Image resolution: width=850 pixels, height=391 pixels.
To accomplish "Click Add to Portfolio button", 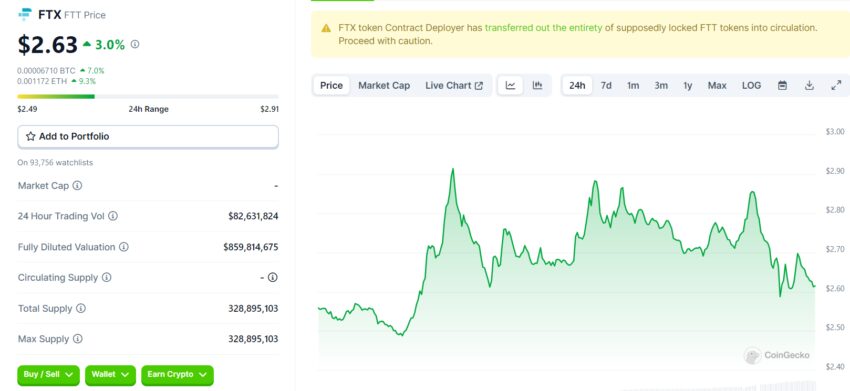I will 148,137.
